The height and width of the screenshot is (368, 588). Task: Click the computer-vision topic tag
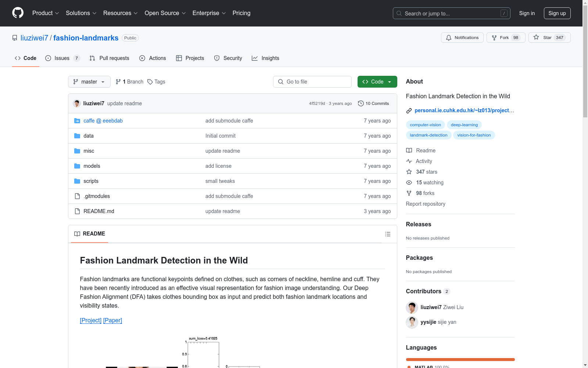tap(425, 125)
